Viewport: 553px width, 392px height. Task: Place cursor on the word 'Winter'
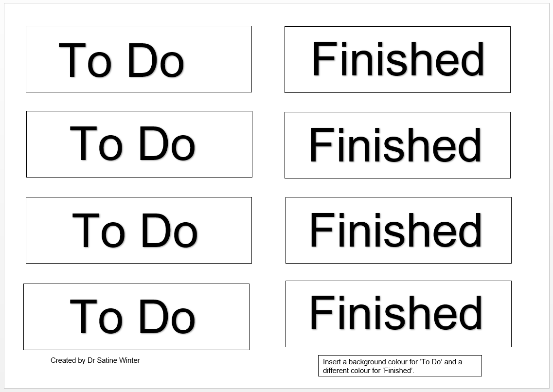(130, 360)
